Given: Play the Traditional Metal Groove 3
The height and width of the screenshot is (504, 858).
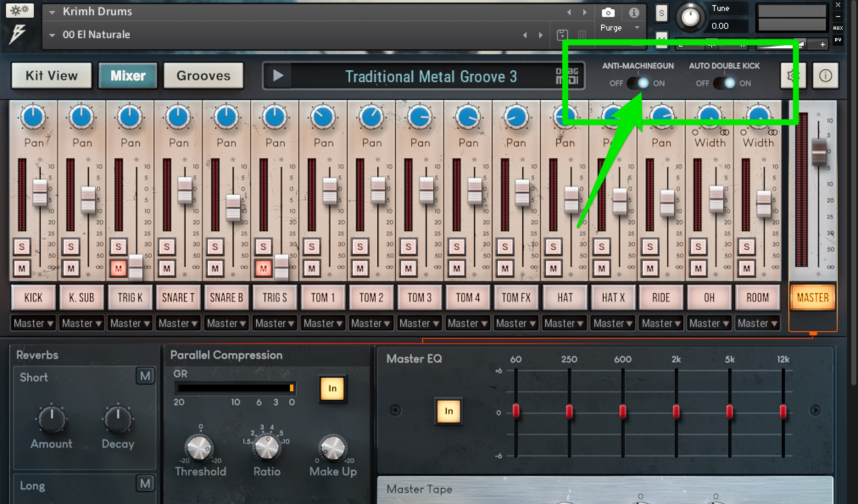Looking at the screenshot, I should coord(278,76).
